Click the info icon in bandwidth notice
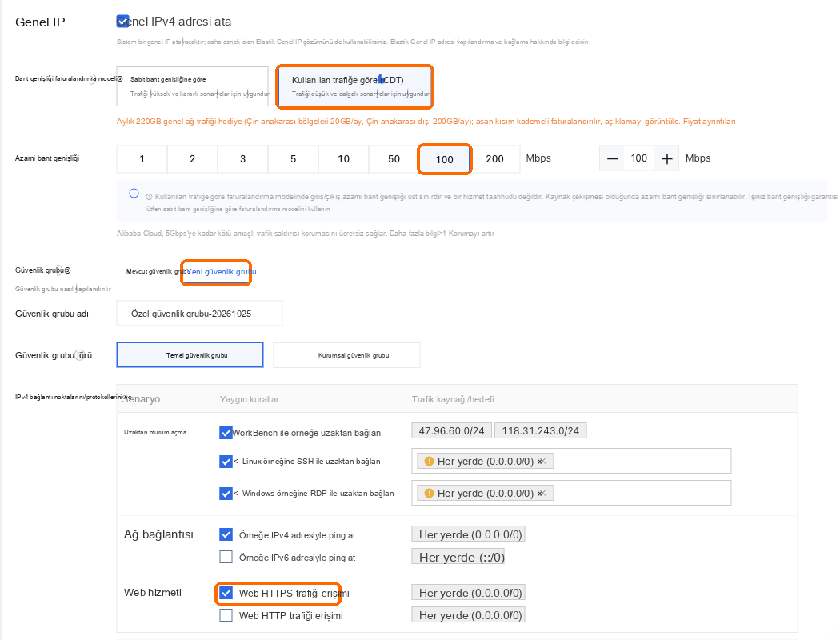This screenshot has height=640, width=840. coord(134,194)
